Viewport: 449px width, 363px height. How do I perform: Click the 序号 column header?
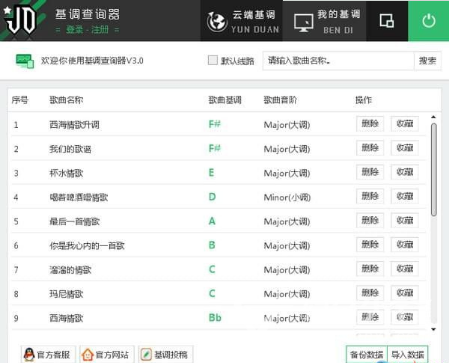tap(20, 100)
